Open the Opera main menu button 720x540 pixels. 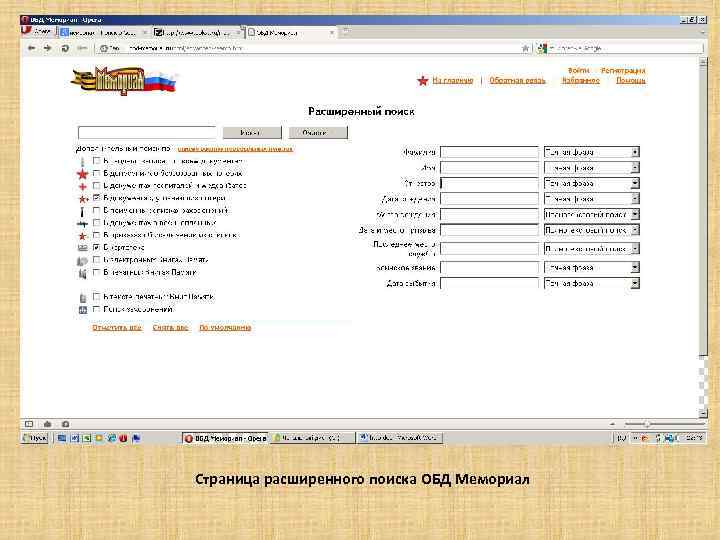pos(38,32)
